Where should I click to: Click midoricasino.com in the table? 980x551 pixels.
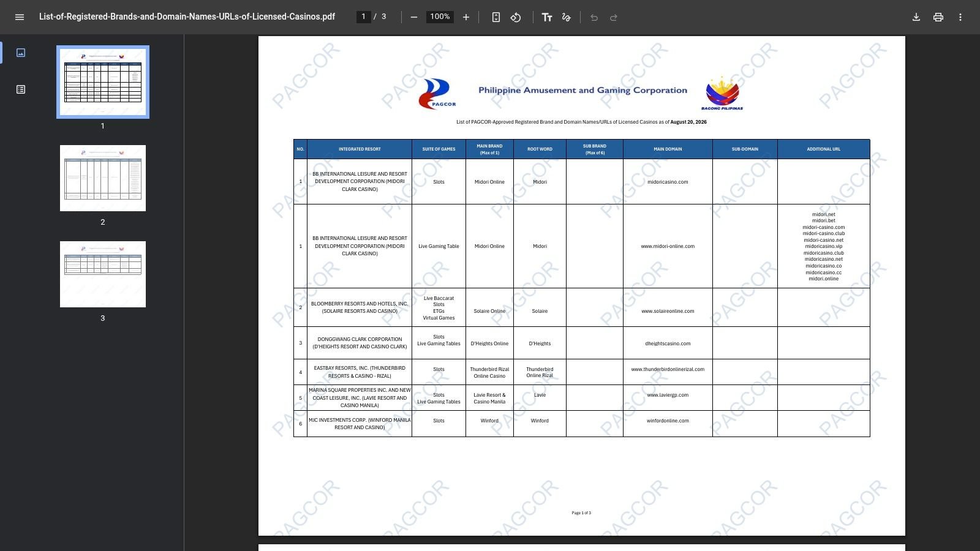coord(668,182)
